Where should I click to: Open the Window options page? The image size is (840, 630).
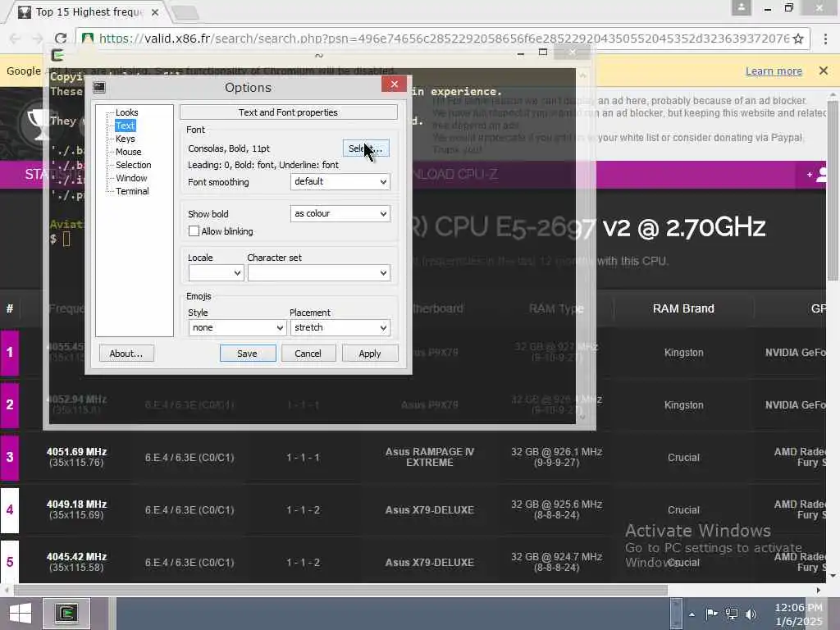coord(131,178)
